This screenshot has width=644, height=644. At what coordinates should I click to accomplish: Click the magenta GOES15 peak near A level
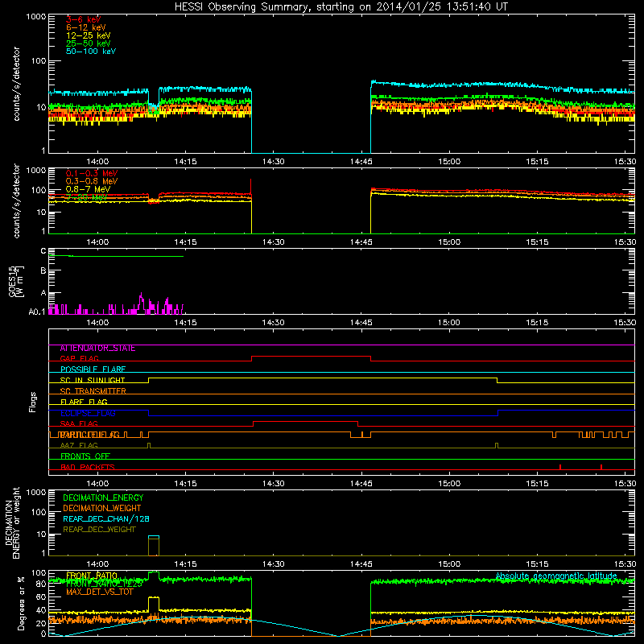[x=142, y=299]
